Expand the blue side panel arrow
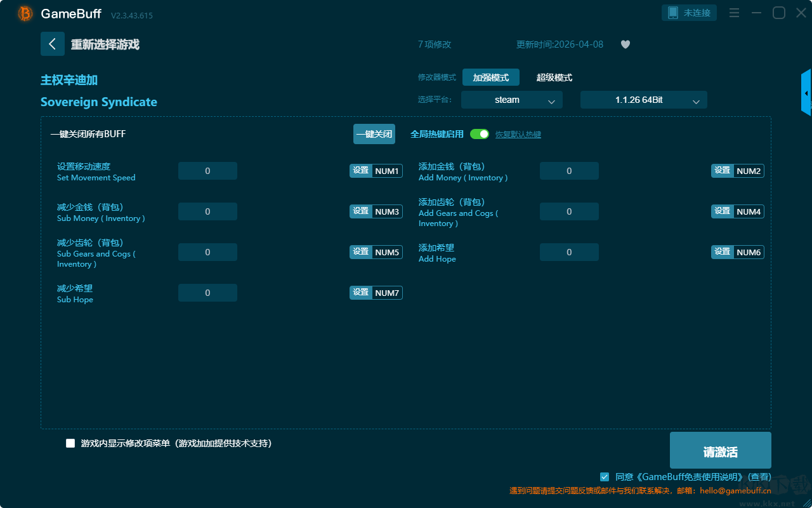Viewport: 812px width, 508px height. [x=806, y=93]
